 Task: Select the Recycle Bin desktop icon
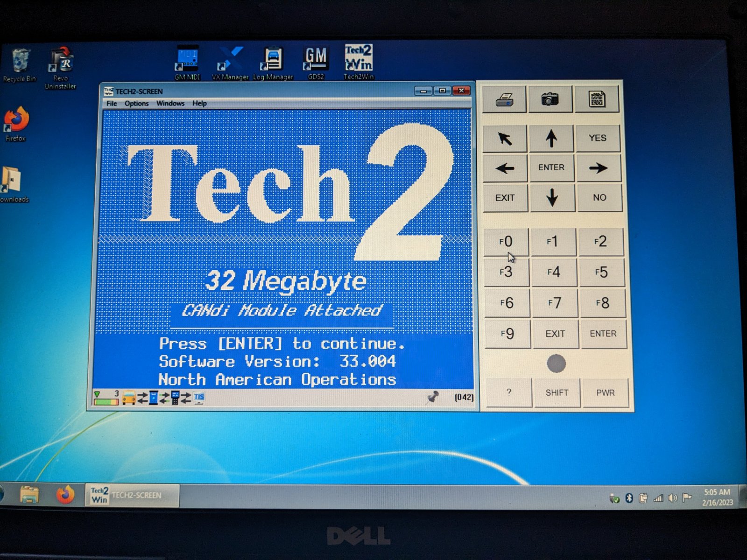tap(20, 66)
